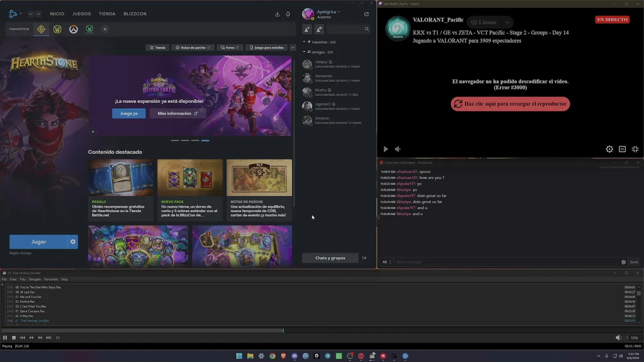Pause the Hearthstone banner carousel
This screenshot has width=644, height=362.
93,132
